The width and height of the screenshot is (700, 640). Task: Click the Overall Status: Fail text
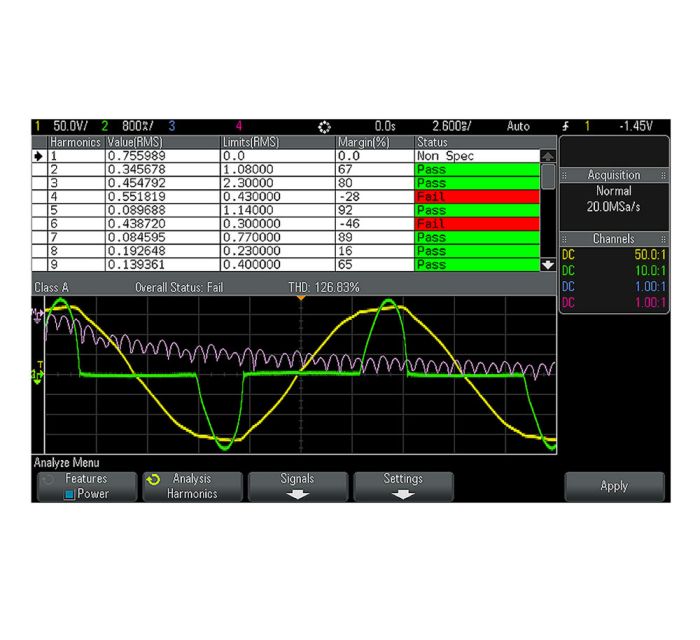tap(179, 287)
